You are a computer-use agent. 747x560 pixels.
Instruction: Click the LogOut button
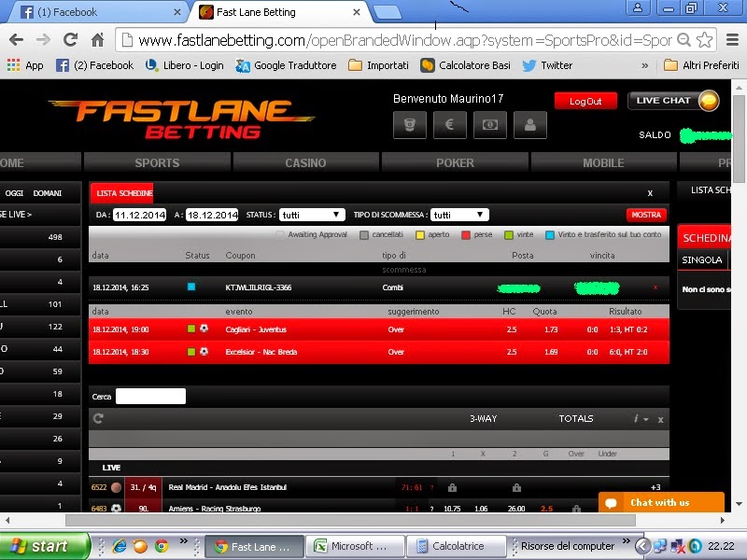(x=585, y=101)
